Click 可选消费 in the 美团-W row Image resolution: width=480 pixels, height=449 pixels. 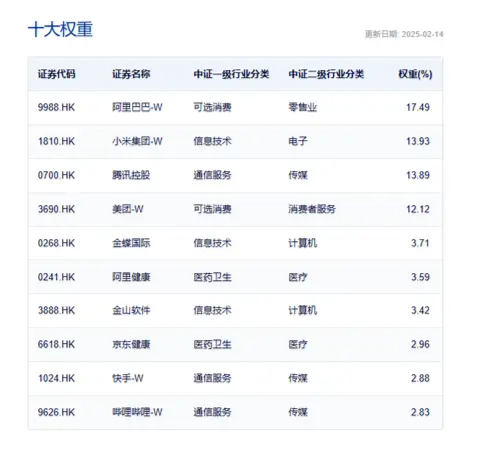coord(212,209)
